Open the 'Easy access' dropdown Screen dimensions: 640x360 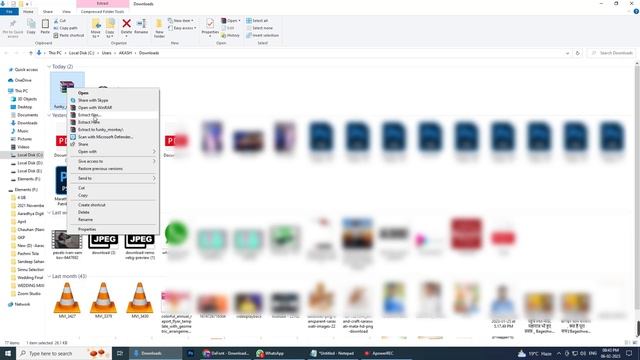[182, 28]
